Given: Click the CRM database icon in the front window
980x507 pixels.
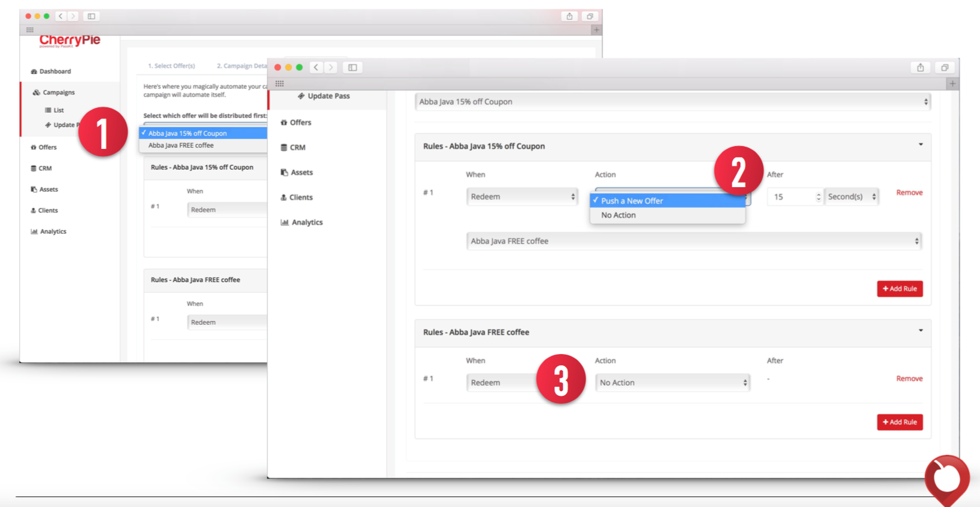Looking at the screenshot, I should 284,147.
